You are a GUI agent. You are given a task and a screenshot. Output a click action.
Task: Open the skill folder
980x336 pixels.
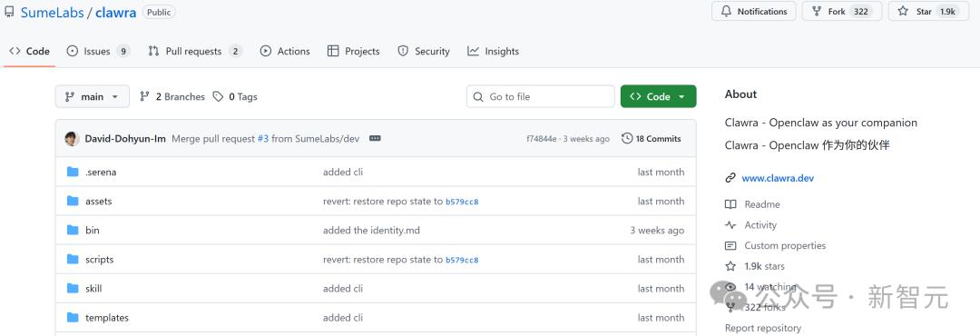coord(93,289)
